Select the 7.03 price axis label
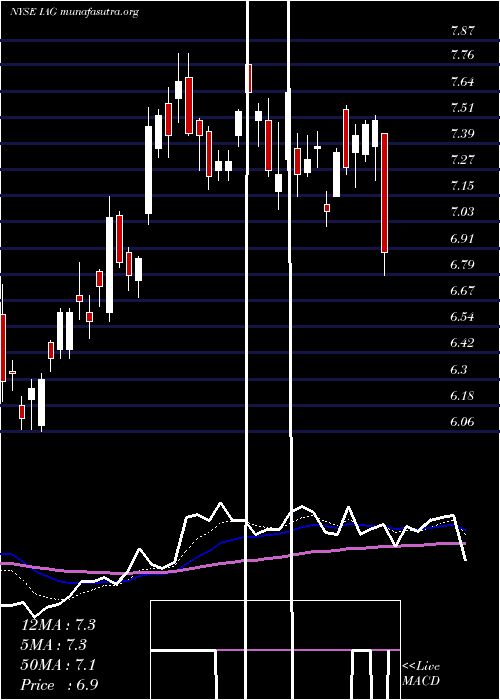Viewport: 500px width, 700px height. (x=462, y=212)
